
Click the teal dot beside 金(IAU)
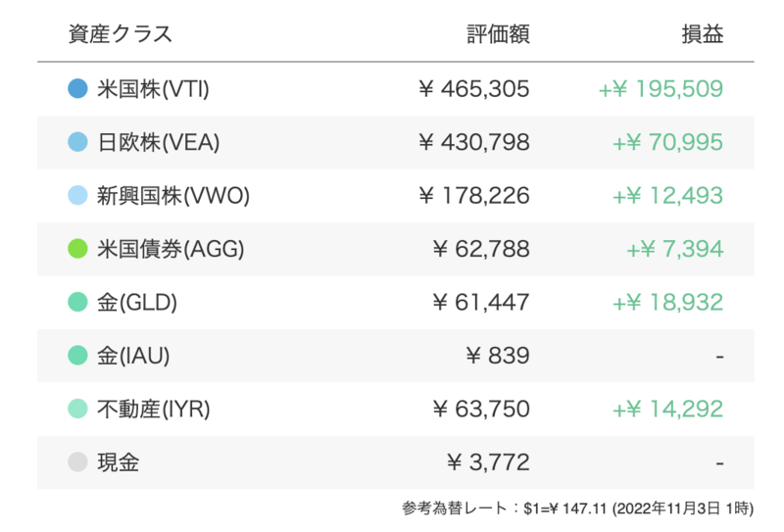(77, 356)
